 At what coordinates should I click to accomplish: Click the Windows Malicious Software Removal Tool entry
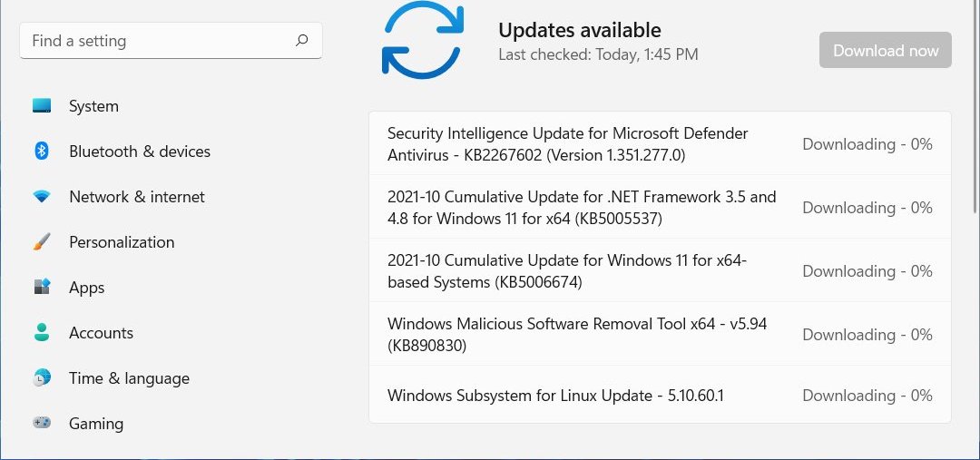click(x=577, y=335)
